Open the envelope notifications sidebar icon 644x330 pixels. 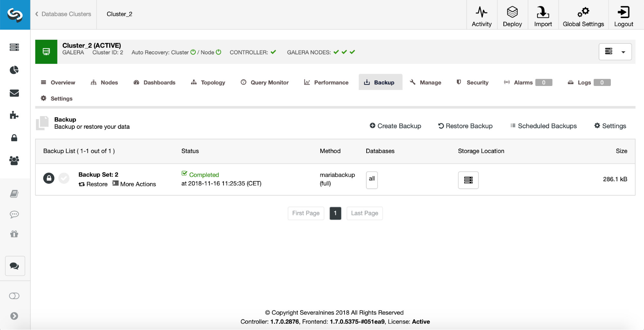[x=14, y=93]
